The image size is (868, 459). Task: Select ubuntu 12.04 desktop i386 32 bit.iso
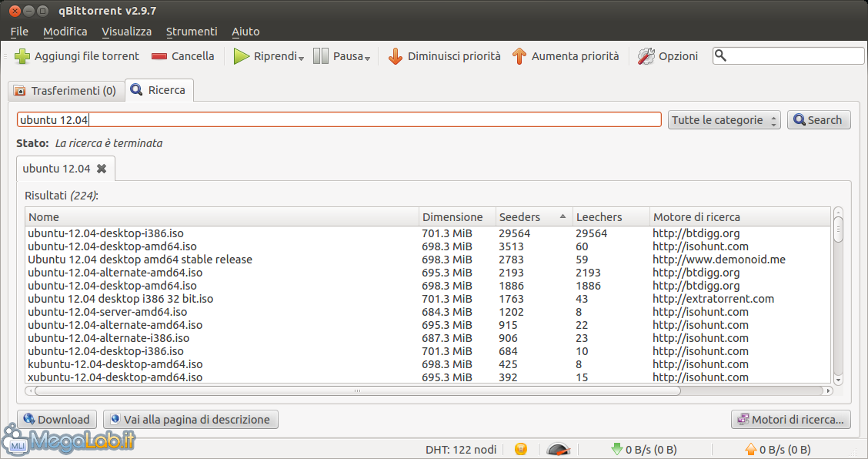coord(428,299)
